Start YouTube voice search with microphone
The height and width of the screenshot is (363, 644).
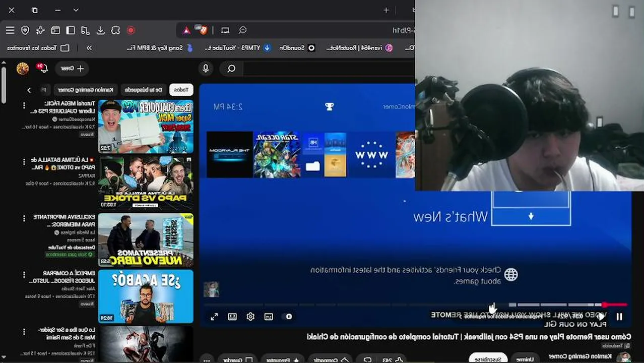206,69
